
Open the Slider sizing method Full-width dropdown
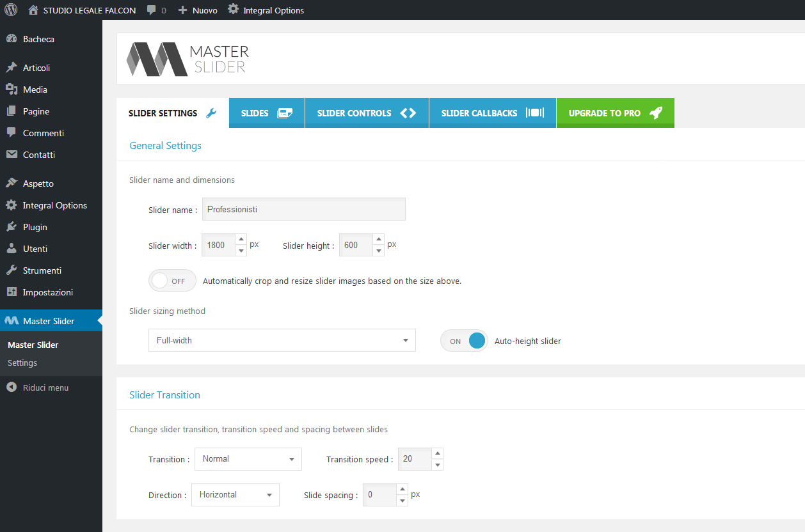(x=282, y=340)
